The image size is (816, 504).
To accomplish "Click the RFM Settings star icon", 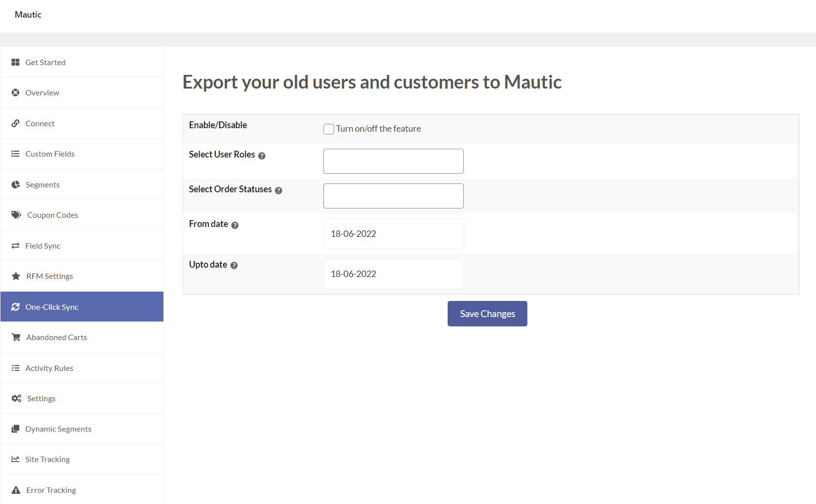I will coord(16,276).
